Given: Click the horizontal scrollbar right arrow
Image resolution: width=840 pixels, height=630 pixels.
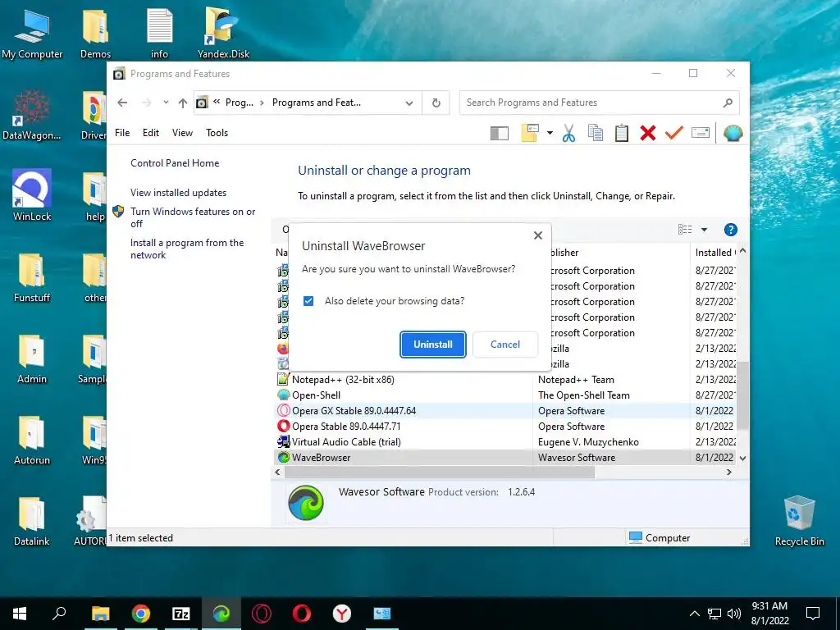Looking at the screenshot, I should pyautogui.click(x=729, y=472).
